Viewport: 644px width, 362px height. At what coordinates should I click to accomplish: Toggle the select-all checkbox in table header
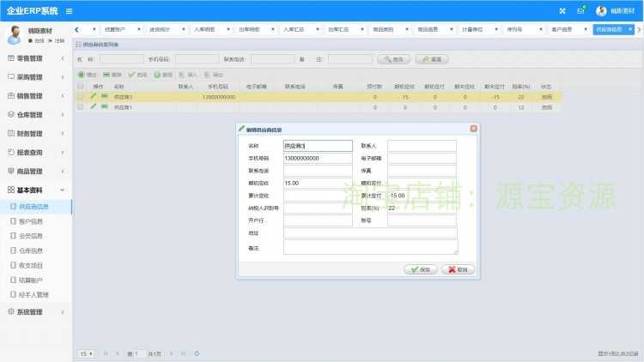[x=81, y=86]
